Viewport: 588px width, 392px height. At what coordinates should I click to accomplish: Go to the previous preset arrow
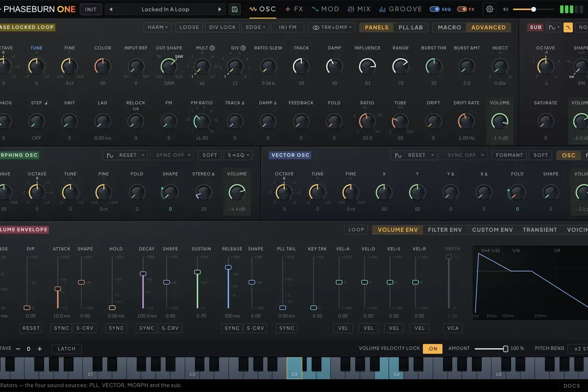[111, 9]
